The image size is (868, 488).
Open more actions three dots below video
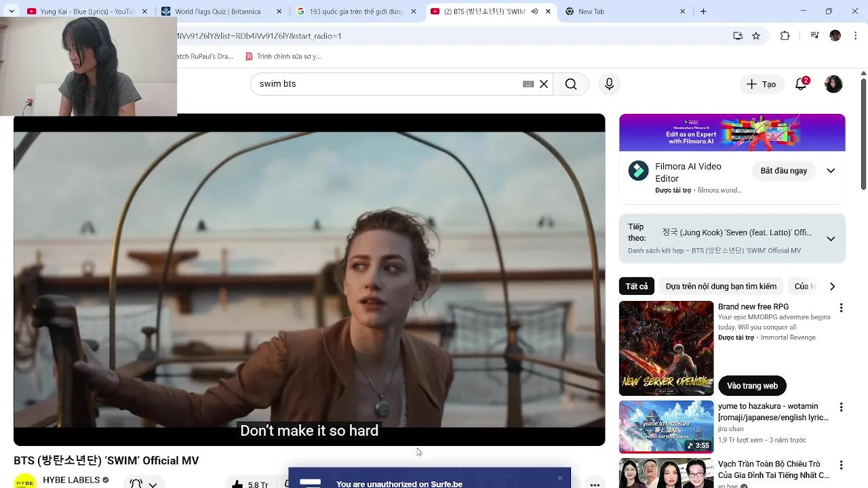[x=595, y=484]
